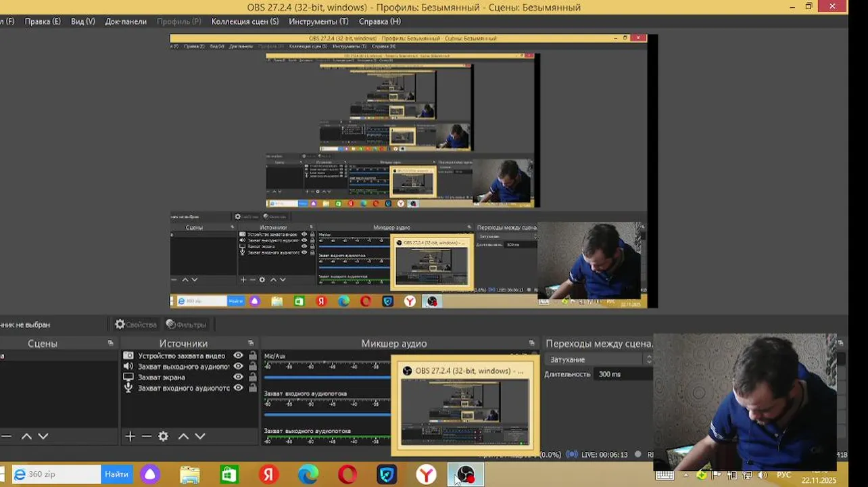Open the Коллекция сцен (S) menu

coord(245,21)
